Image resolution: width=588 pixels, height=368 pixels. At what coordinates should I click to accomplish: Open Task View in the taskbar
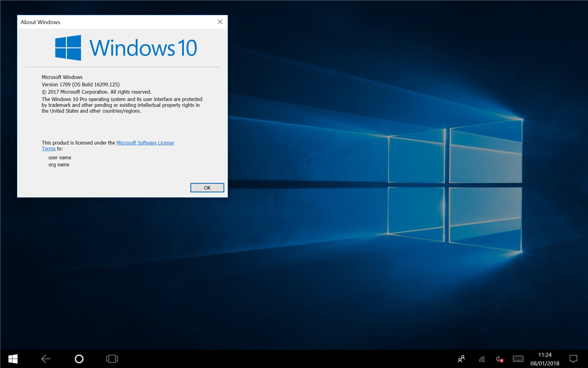[112, 359]
